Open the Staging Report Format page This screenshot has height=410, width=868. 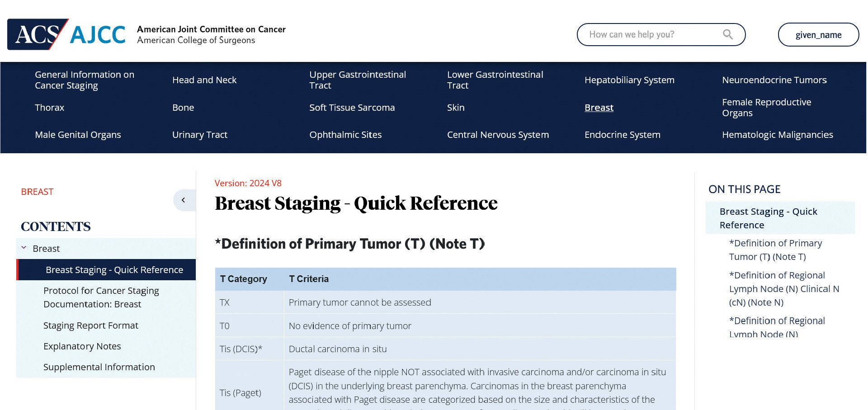(90, 325)
